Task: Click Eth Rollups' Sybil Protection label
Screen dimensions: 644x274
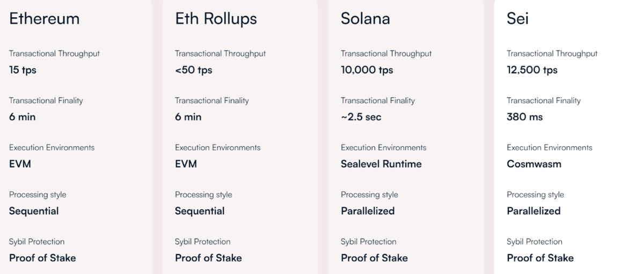Action: point(202,242)
